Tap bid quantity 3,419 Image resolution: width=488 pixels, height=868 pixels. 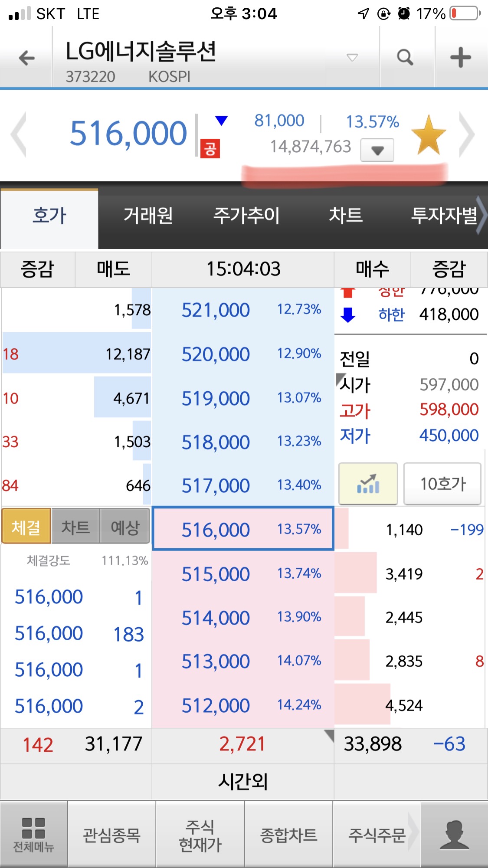[x=404, y=574]
